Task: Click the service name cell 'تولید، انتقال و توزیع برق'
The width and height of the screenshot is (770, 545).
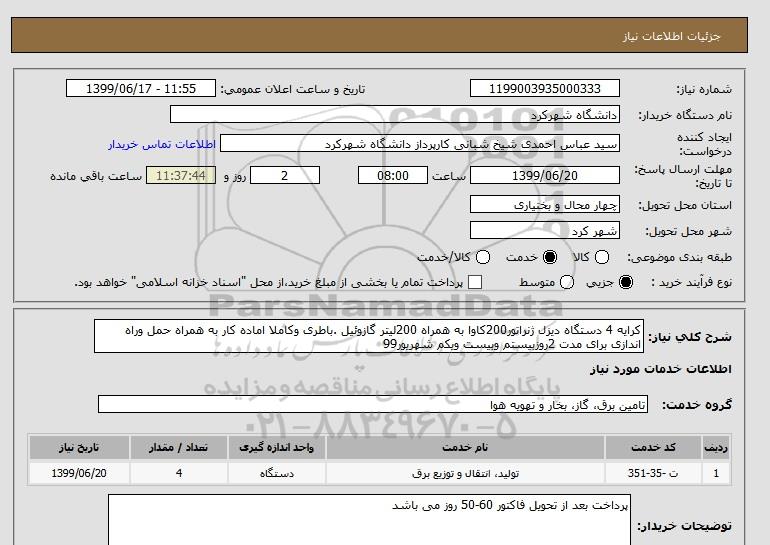Action: point(465,473)
